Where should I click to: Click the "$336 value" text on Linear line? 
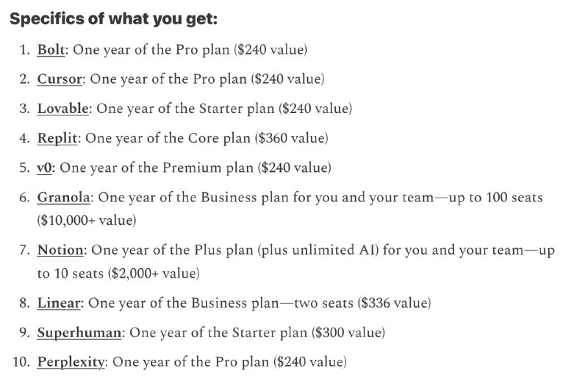395,303
